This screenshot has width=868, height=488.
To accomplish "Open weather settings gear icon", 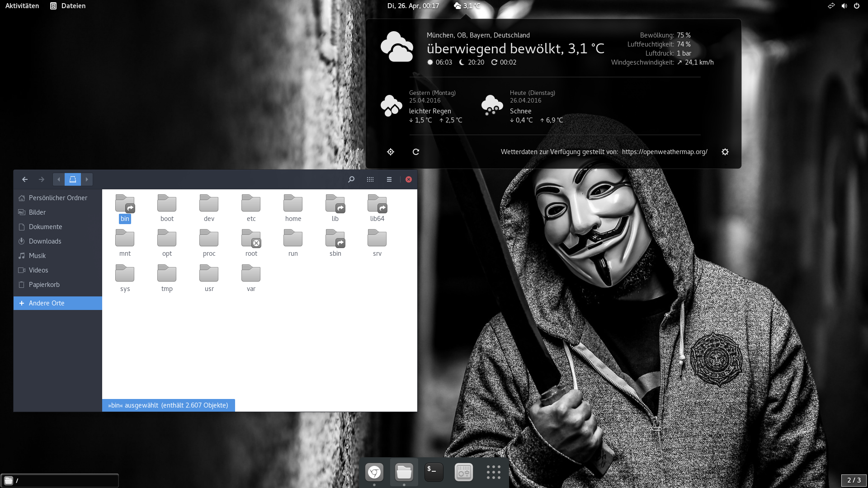I will pos(725,152).
